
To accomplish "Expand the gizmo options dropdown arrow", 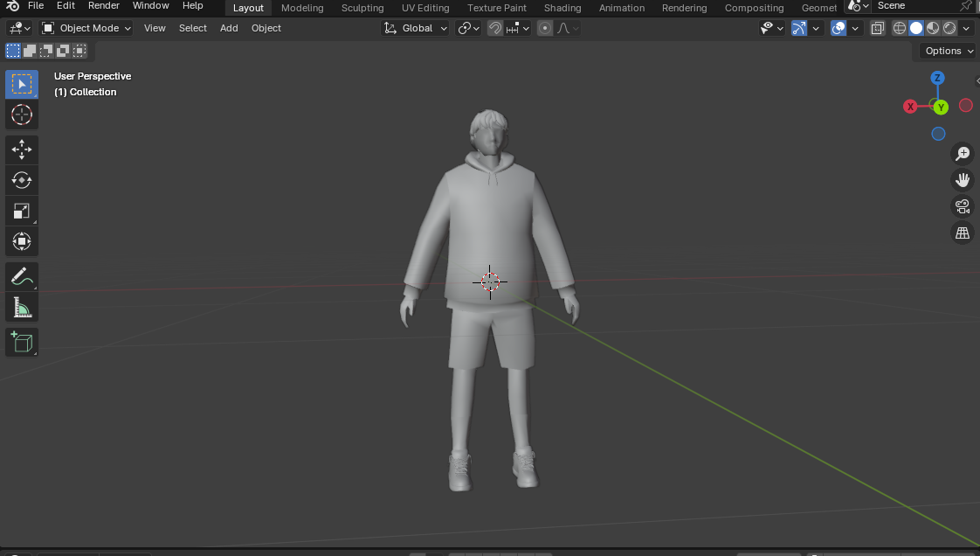I will click(x=816, y=28).
